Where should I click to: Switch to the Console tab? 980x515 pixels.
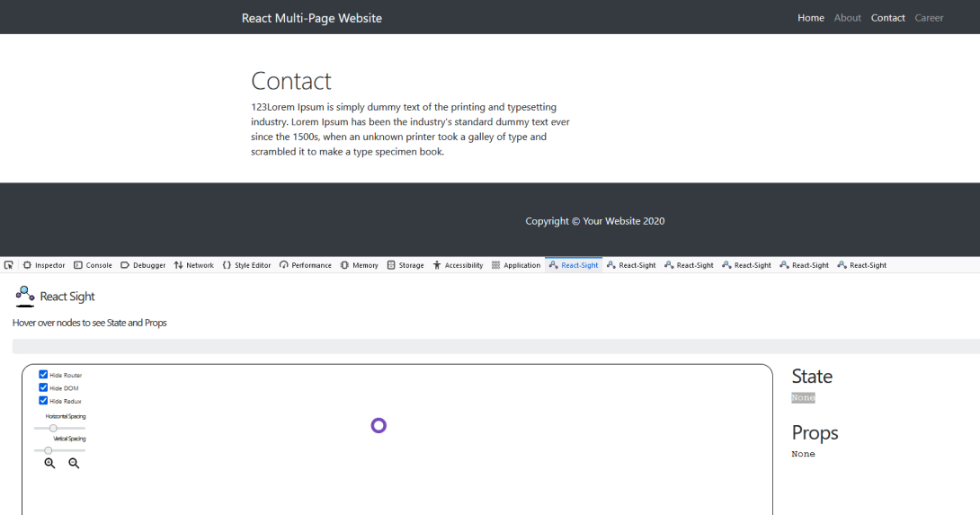pos(93,265)
